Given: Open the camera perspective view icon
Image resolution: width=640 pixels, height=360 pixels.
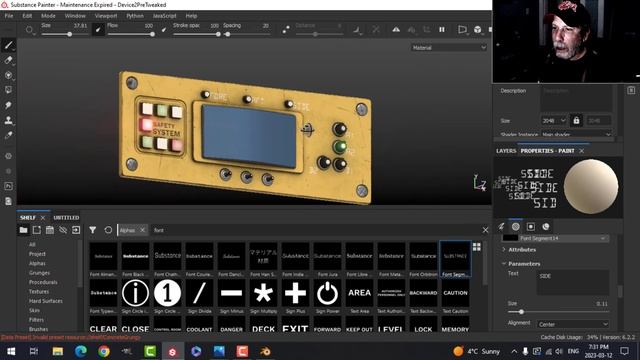Looking at the screenshot, I should tap(462, 29).
